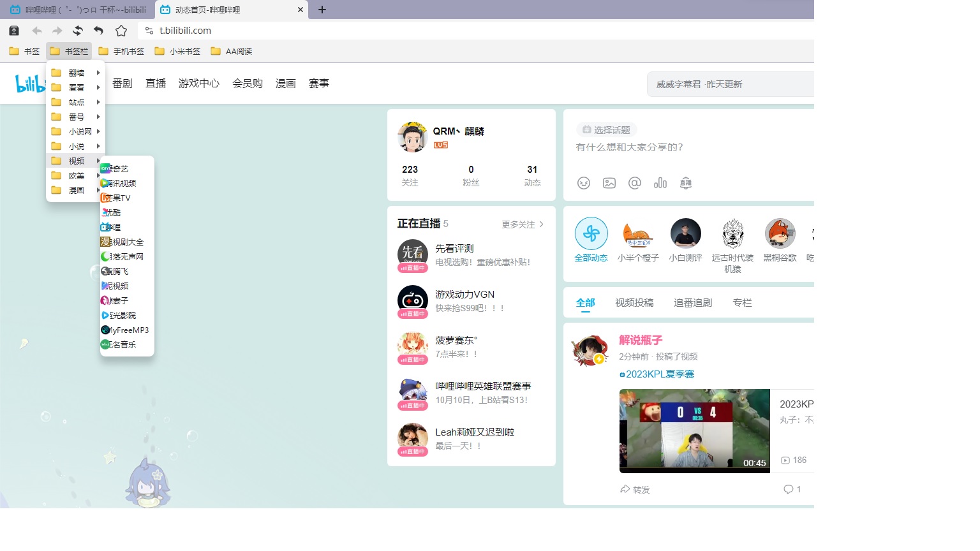Click the 直播 bell reservation icon
This screenshot has height=551, width=980.
pyautogui.click(x=686, y=183)
